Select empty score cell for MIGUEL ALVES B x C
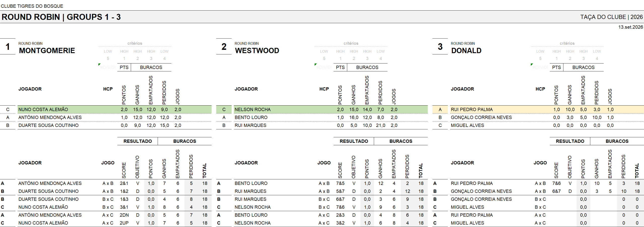Image resolution: width=644 pixels, height=227 pixels. pyautogui.click(x=556, y=207)
